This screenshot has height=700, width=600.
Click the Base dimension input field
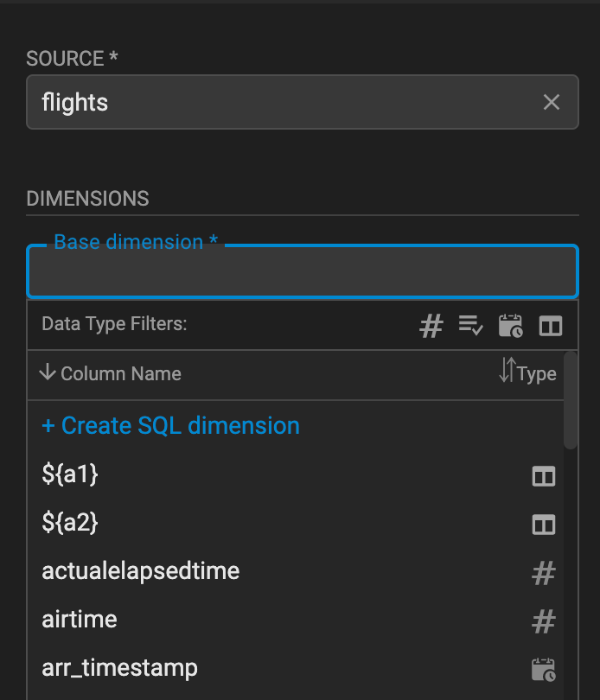click(303, 272)
